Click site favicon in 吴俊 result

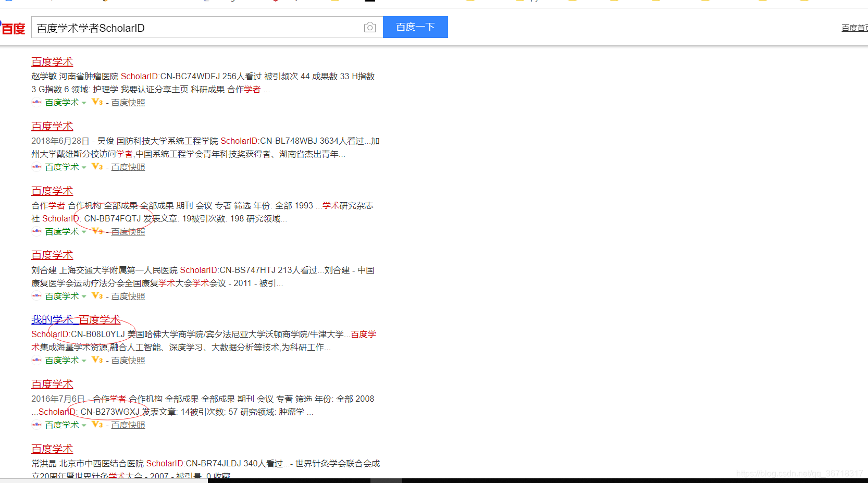[36, 167]
